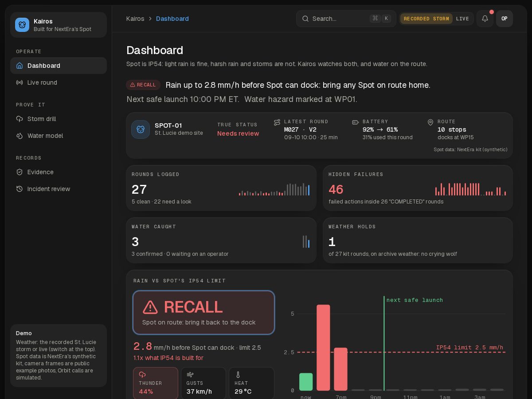Click the ⌘ keyboard shortcut badge
This screenshot has height=399, width=532.
[375, 19]
